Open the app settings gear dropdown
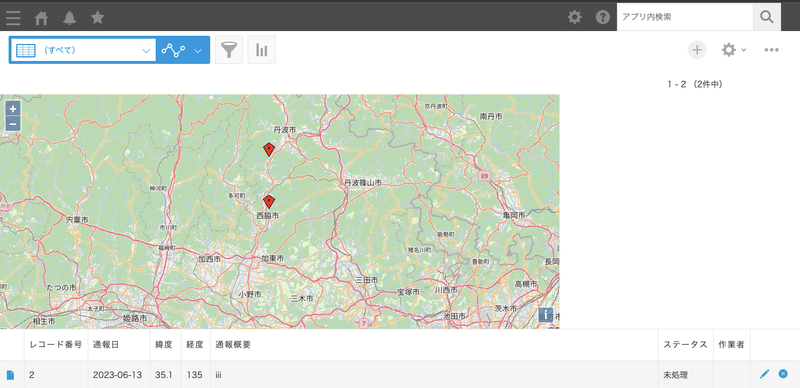Viewport: 800px width, 388px height. [734, 50]
